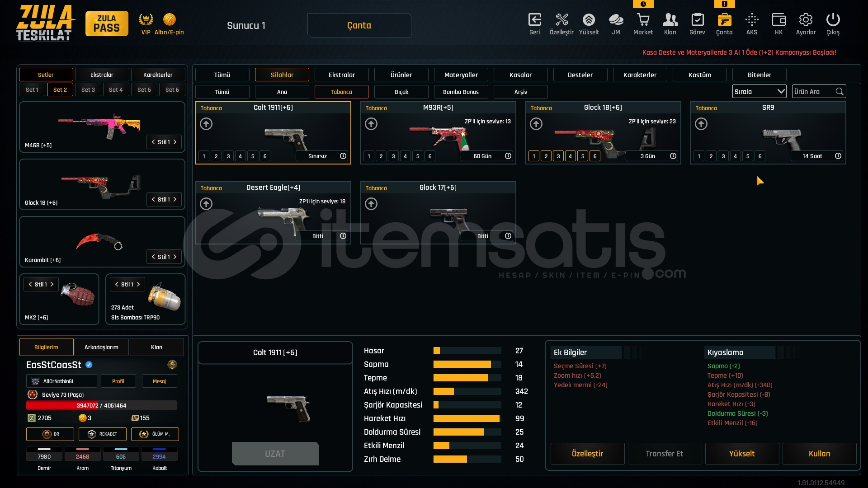Select slot 3 on Glock 18 card
Viewport: 868px width, 488px height.
(x=558, y=156)
